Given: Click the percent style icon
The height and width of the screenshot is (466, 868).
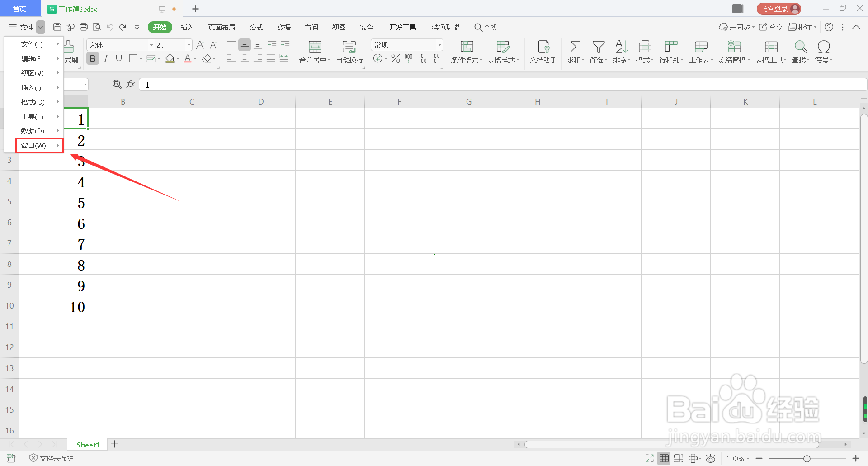Looking at the screenshot, I should [396, 58].
